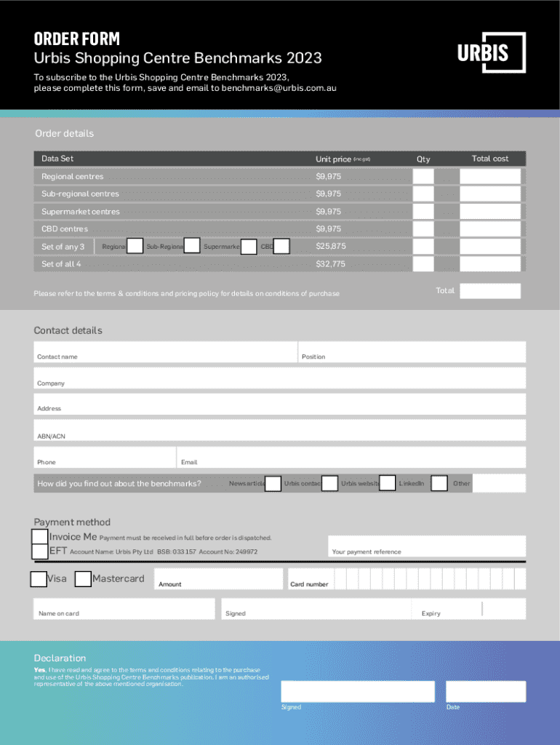The image size is (560, 745).
Task: Click the Your payment reference field
Action: tap(426, 546)
